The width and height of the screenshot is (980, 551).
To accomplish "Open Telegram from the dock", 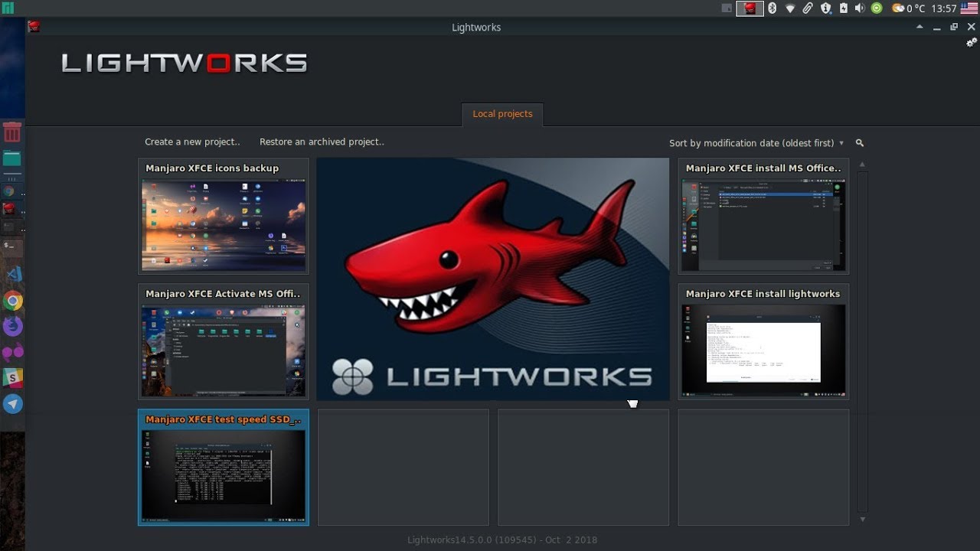I will tap(12, 404).
